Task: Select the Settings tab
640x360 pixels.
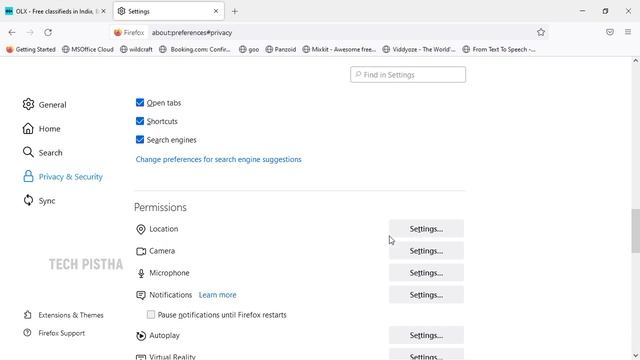Action: pos(169,11)
